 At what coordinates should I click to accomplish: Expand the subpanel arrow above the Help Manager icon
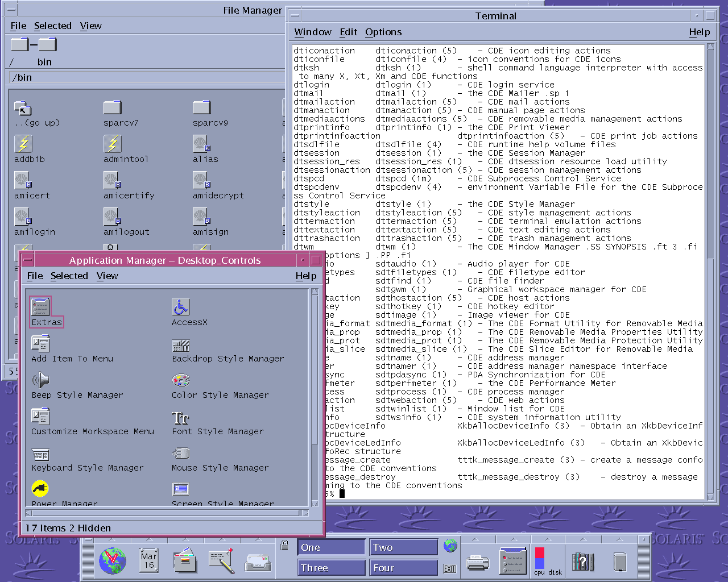pyautogui.click(x=583, y=539)
